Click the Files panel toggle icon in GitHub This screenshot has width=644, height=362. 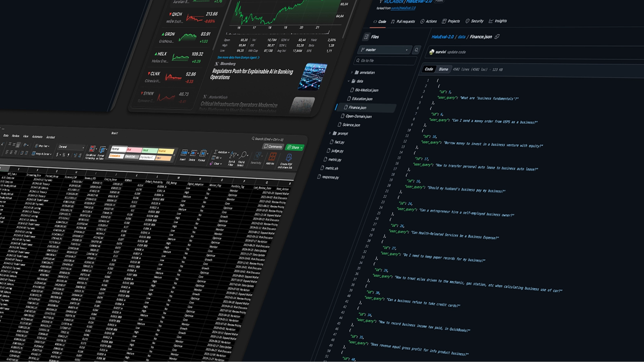[366, 37]
